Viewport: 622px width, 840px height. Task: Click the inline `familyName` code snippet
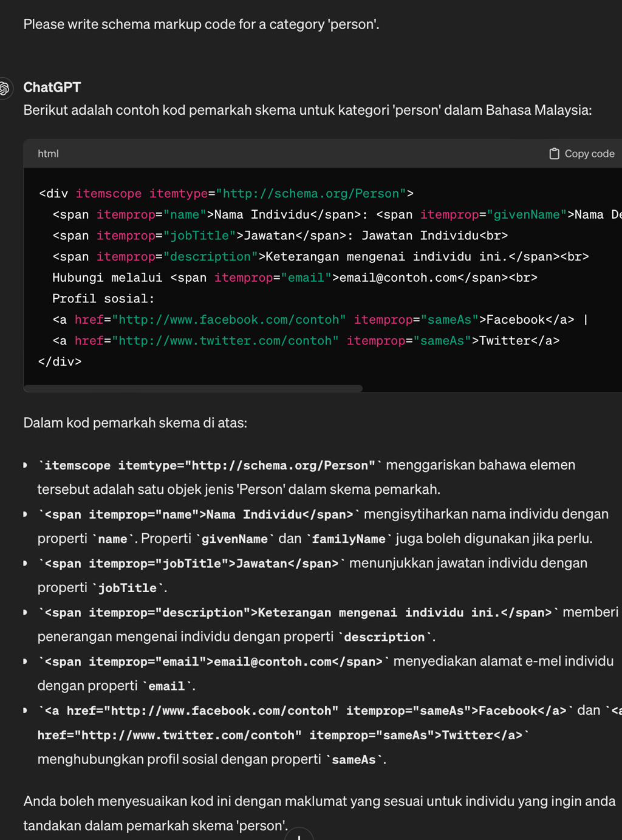(349, 539)
